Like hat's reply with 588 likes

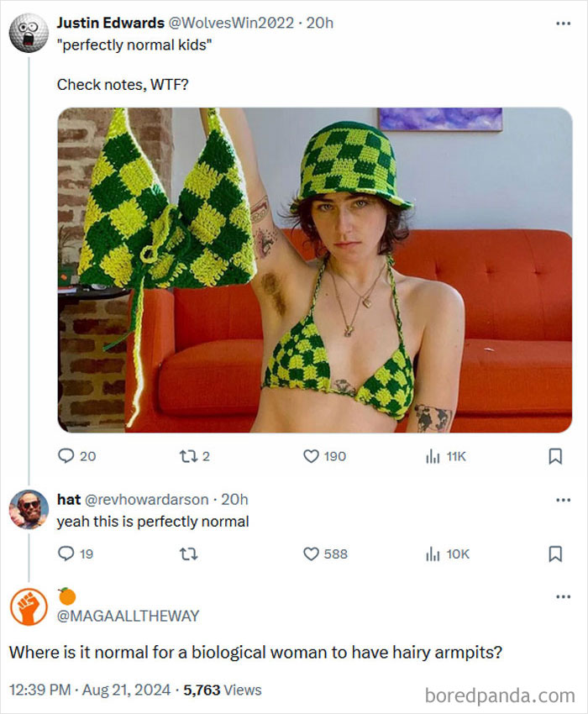(311, 554)
